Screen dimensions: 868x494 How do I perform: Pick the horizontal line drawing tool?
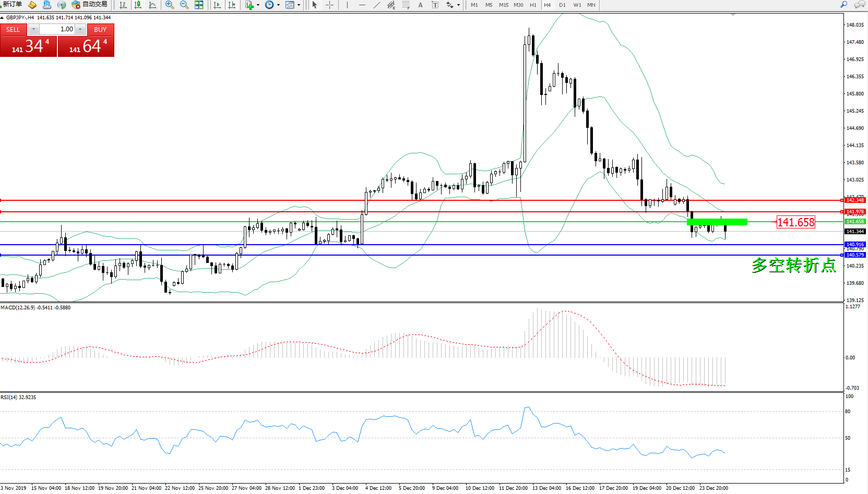pyautogui.click(x=362, y=5)
